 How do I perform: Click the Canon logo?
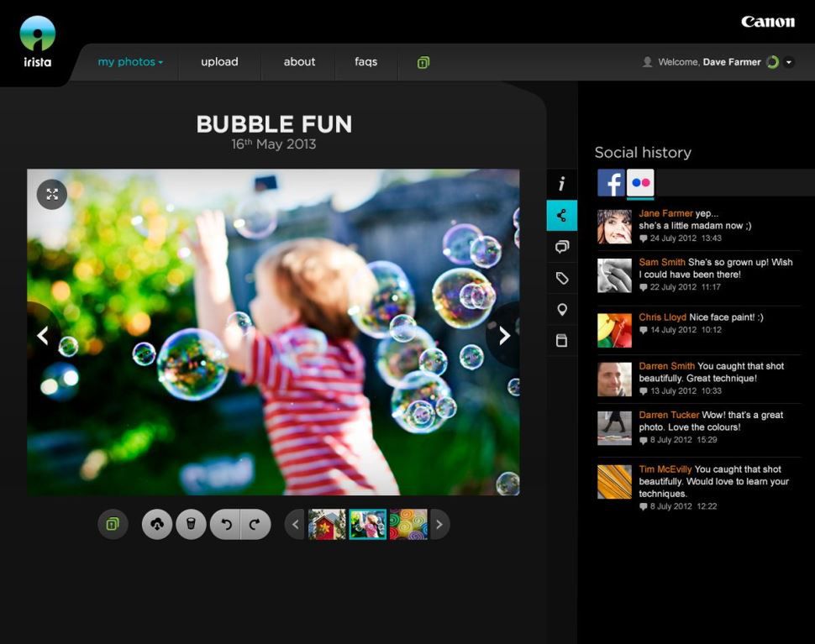tap(768, 21)
